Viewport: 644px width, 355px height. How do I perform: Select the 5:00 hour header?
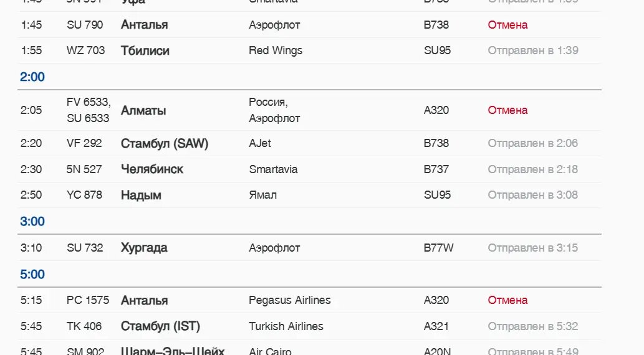[x=32, y=275]
